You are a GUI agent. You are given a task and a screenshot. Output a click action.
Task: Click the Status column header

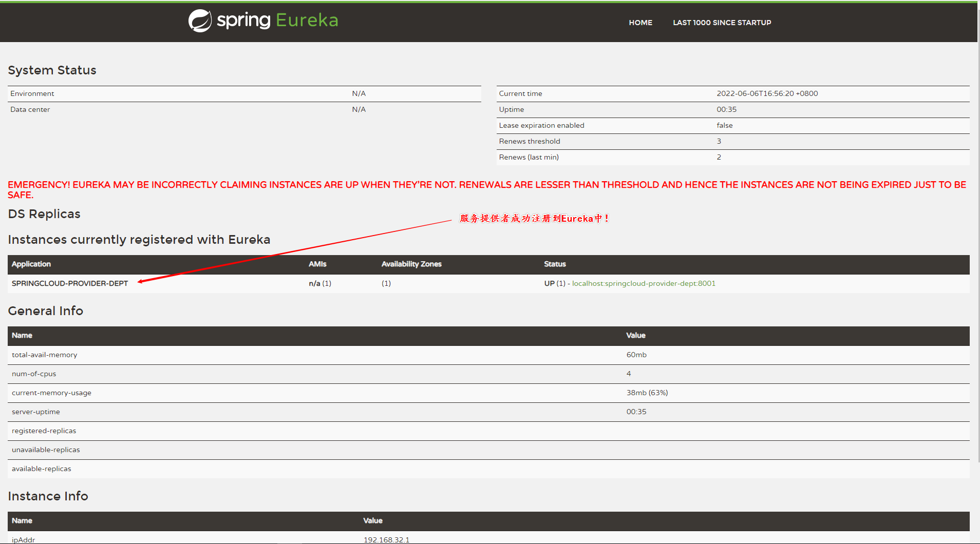555,264
